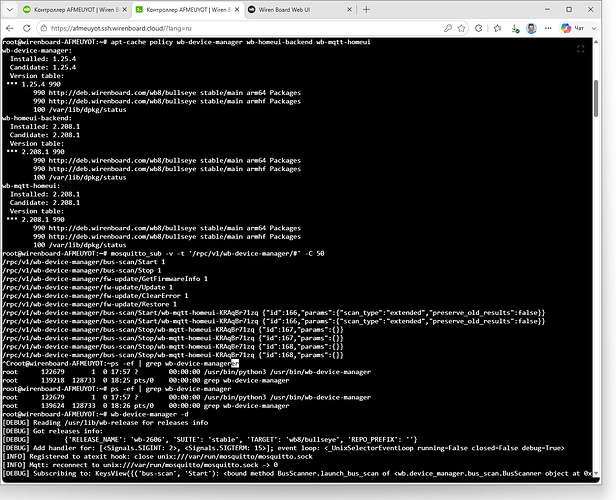Click the 'bus-scan/Stop 1' output line

tap(82, 271)
